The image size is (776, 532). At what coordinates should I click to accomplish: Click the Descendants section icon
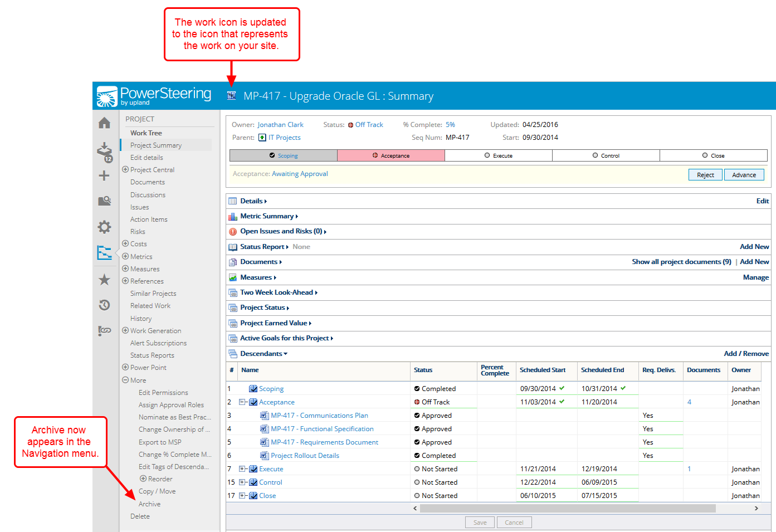click(233, 354)
